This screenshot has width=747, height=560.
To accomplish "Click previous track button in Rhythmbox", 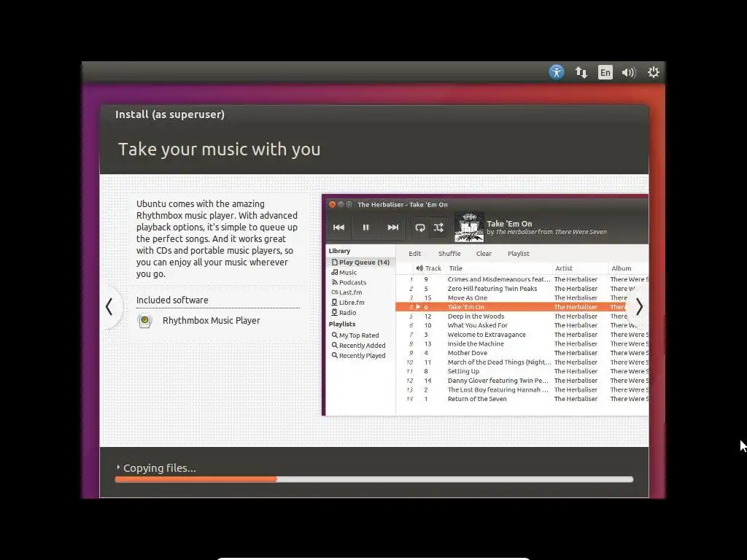I will (338, 227).
